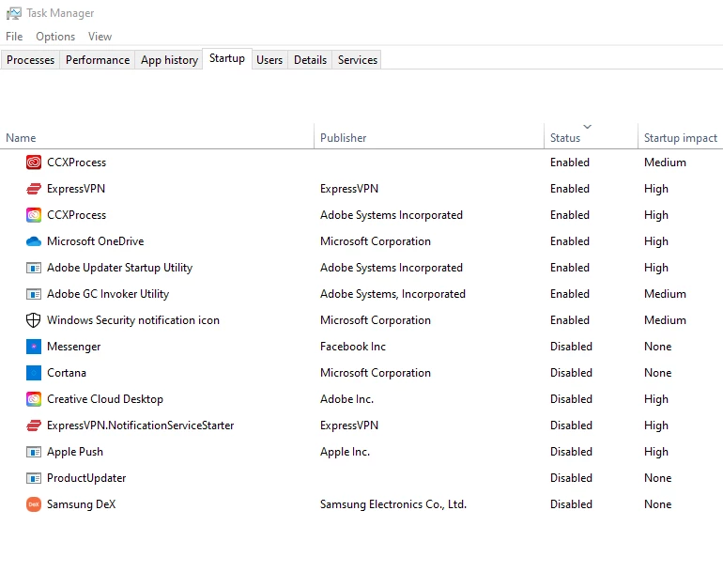The width and height of the screenshot is (723, 588).
Task: Select Windows Security notification icon entry
Action: tap(133, 320)
